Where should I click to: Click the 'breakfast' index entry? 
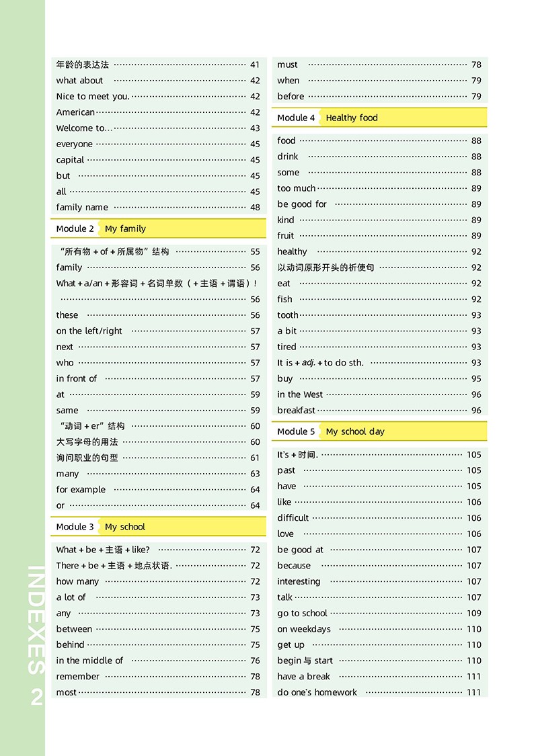point(296,411)
